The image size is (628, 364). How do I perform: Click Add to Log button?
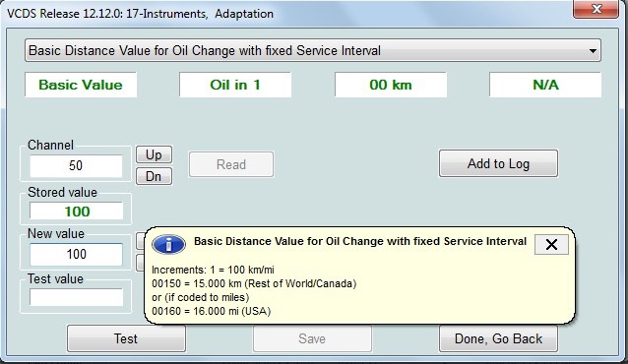[498, 163]
